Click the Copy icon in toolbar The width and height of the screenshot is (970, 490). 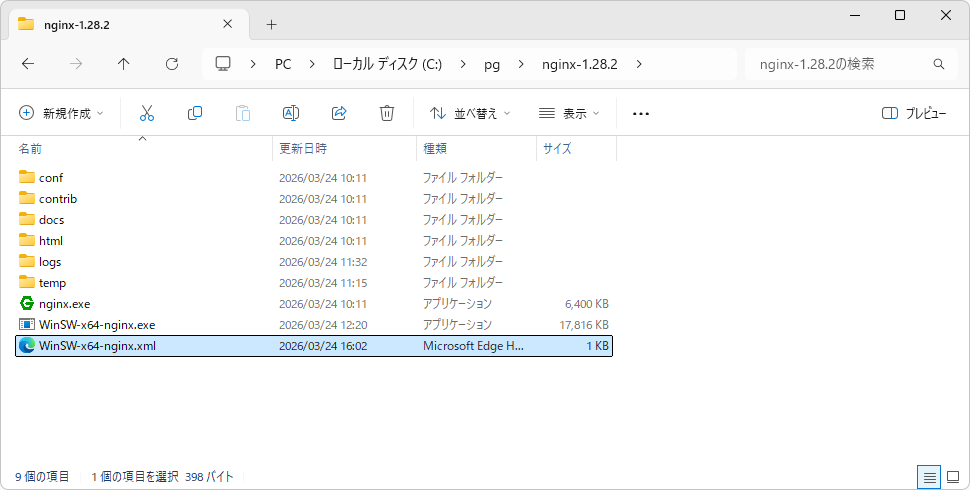(195, 113)
